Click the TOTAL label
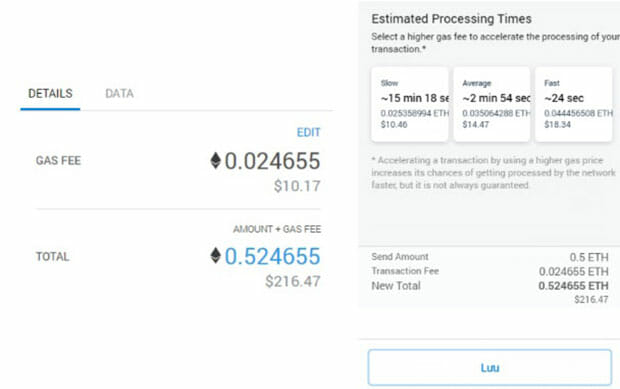 pos(53,257)
